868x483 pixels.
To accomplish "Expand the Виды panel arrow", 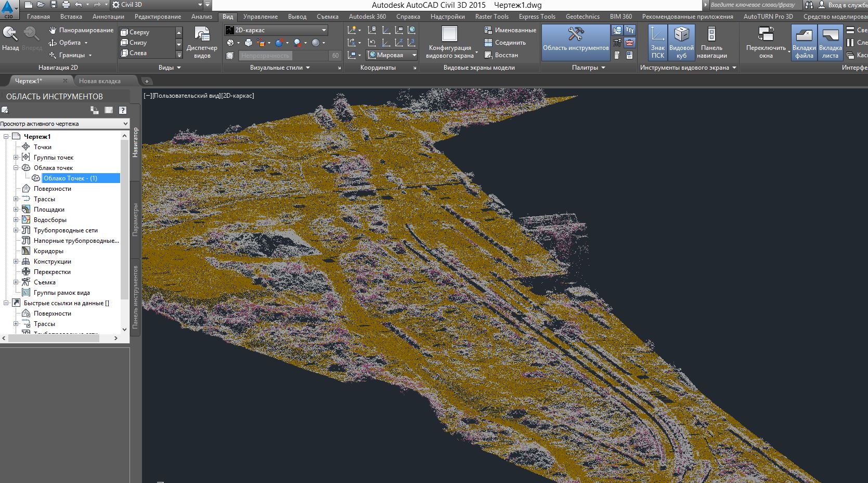I will pyautogui.click(x=179, y=68).
